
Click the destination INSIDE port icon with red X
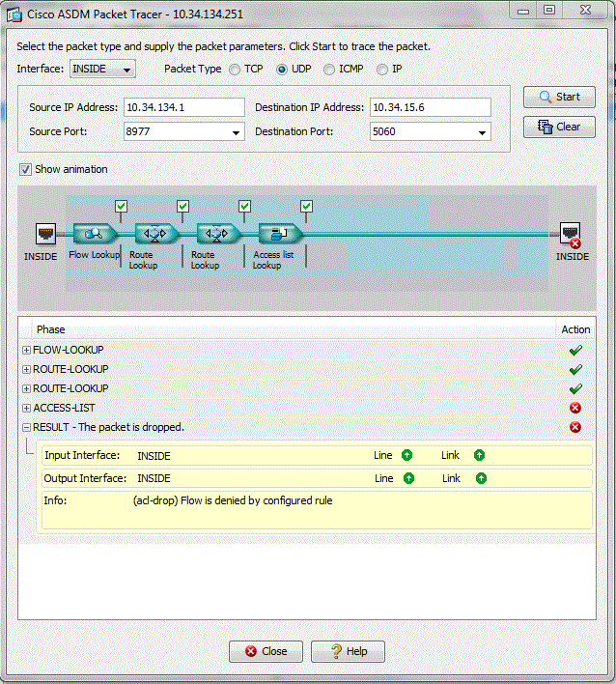[x=571, y=235]
